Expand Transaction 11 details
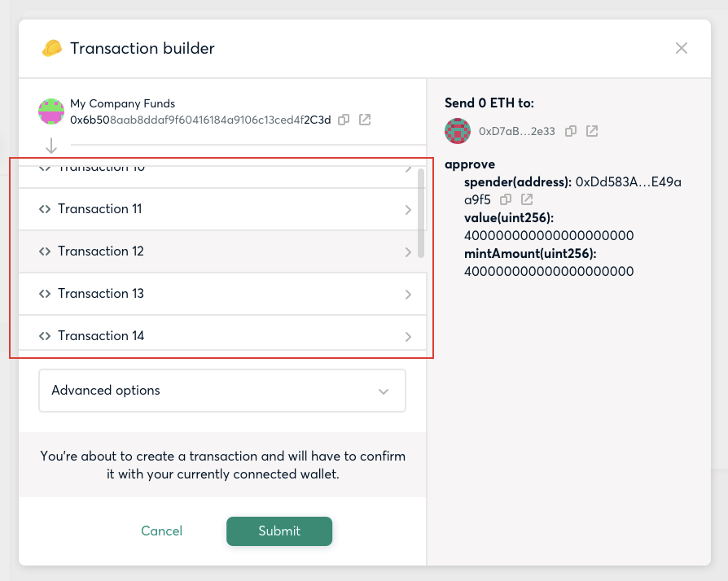The width and height of the screenshot is (728, 581). click(222, 209)
